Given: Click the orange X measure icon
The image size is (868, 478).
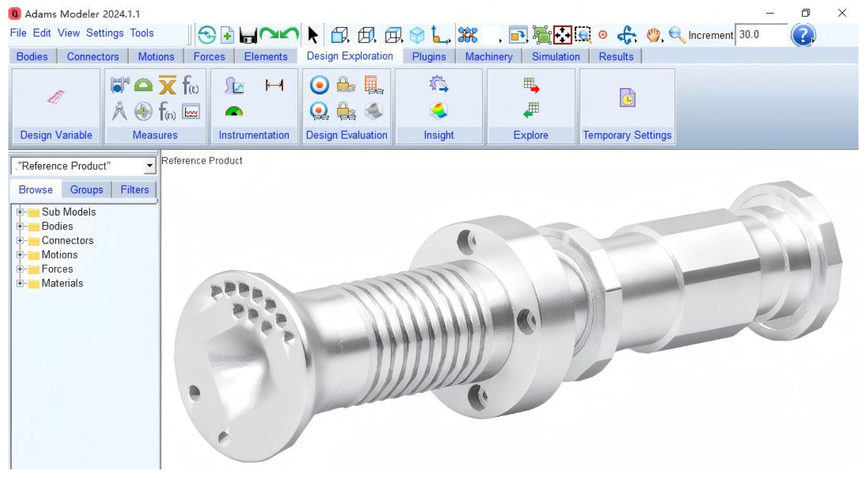Looking at the screenshot, I should point(167,85).
